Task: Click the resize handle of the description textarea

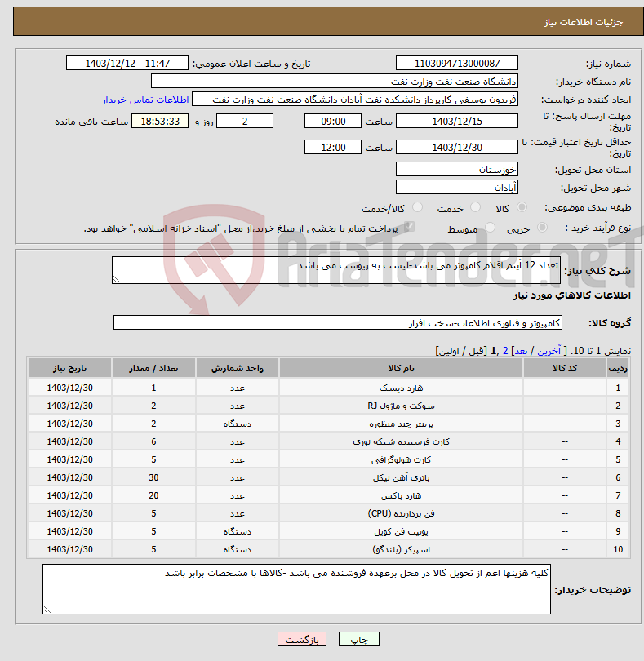Action: (117, 279)
